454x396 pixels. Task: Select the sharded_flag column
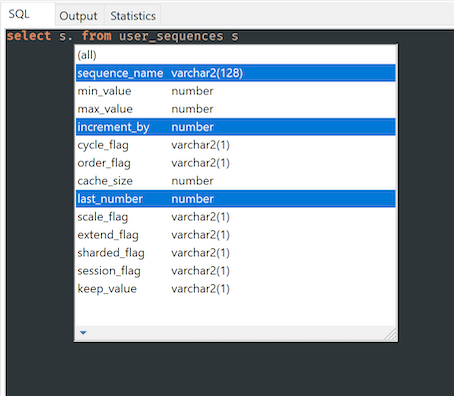[235, 253]
